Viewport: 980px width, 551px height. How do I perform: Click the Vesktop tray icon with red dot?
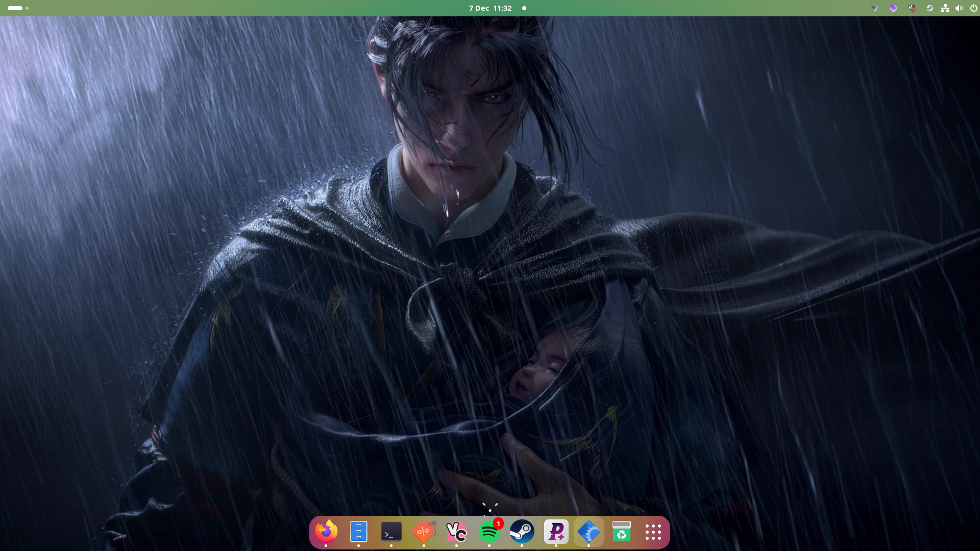[912, 8]
